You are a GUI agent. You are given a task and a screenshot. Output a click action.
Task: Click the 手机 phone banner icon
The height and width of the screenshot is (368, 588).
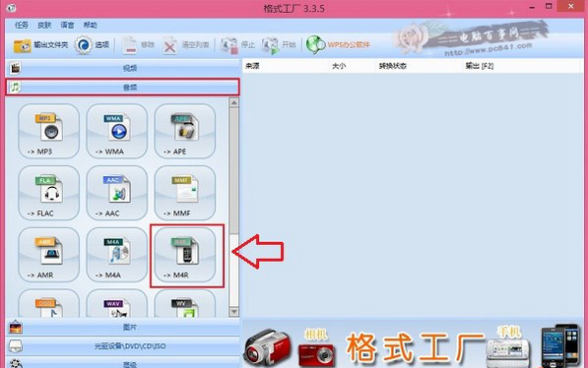coord(508,346)
